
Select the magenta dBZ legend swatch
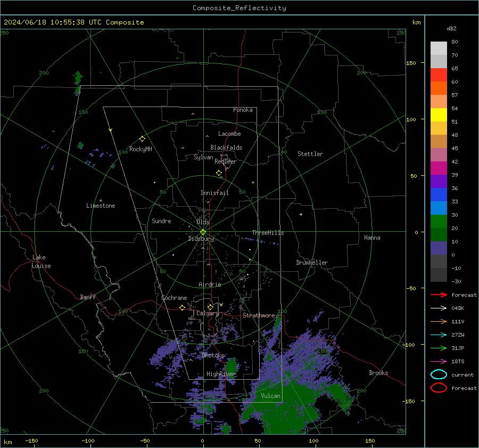[x=439, y=168]
